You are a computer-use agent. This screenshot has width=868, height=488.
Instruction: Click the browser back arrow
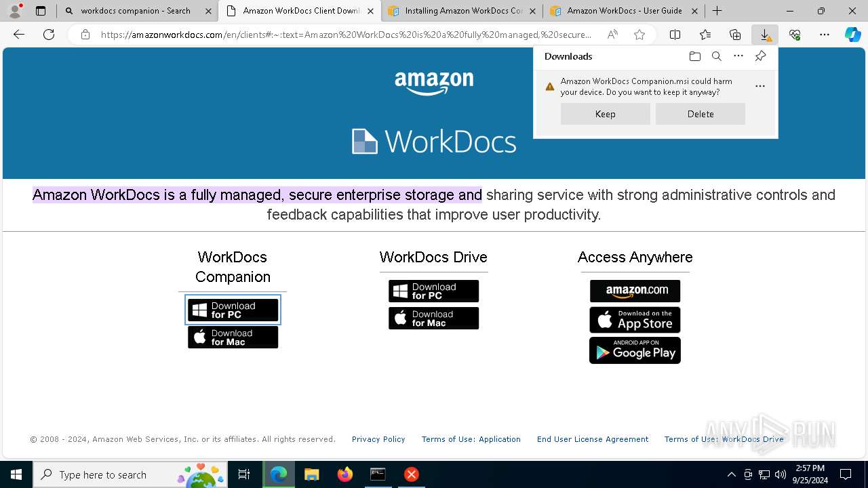coord(19,35)
